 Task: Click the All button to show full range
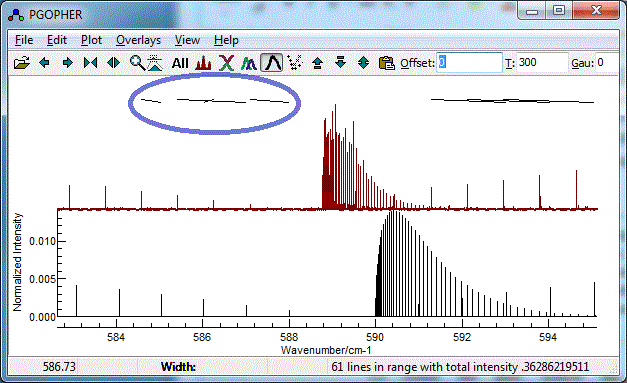pyautogui.click(x=180, y=63)
